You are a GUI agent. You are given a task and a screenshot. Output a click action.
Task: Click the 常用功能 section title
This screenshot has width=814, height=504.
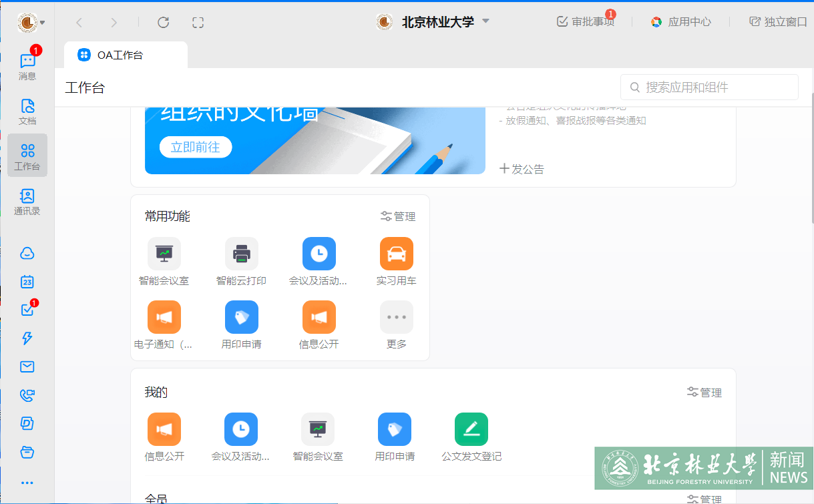point(168,216)
